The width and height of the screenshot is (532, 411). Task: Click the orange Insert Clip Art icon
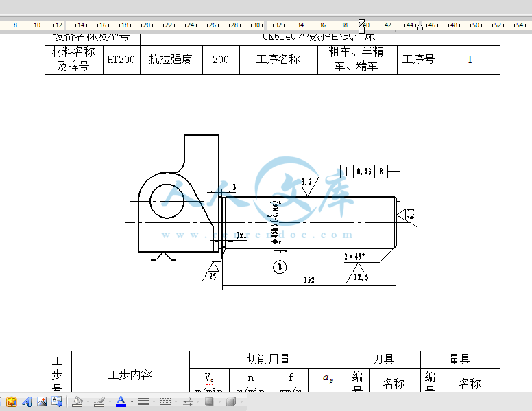(12, 402)
